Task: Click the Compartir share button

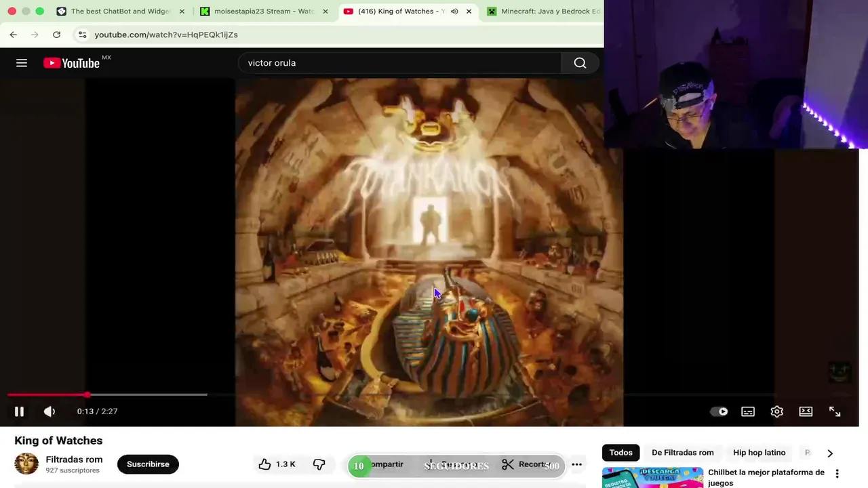Action: pyautogui.click(x=385, y=464)
